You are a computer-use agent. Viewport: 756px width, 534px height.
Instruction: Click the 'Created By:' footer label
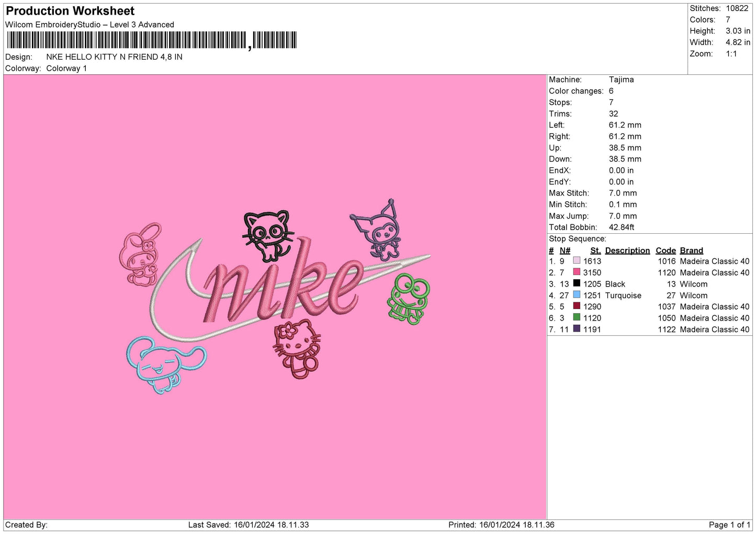(26, 525)
